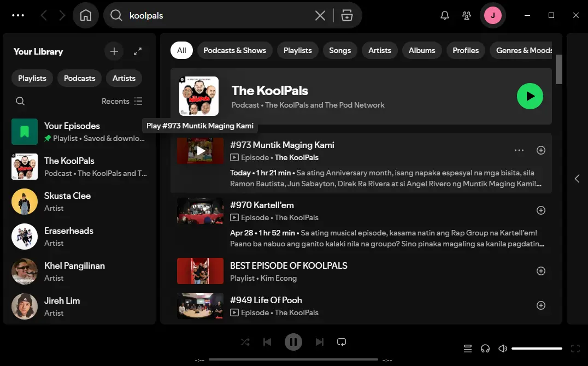
Task: Switch to Playlists results tab
Action: [x=298, y=50]
